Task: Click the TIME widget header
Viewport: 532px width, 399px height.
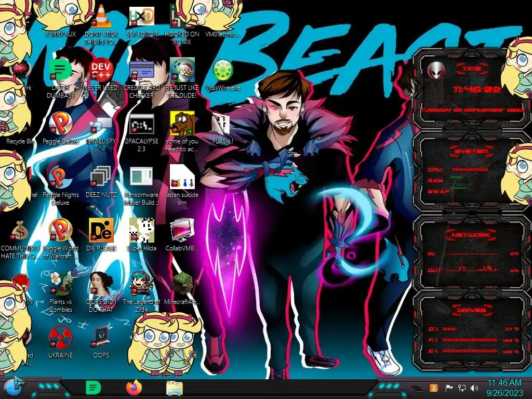Action: 472,69
